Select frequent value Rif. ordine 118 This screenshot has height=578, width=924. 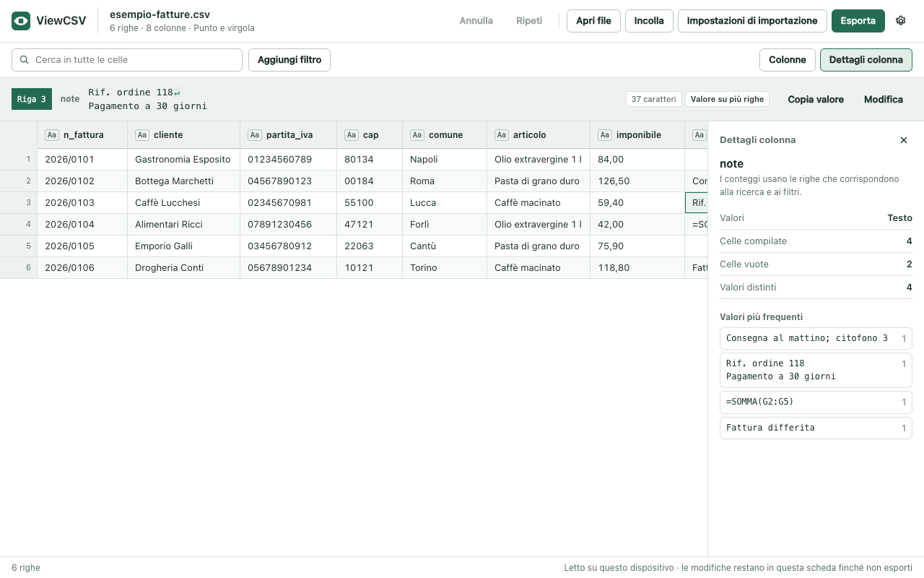click(816, 370)
